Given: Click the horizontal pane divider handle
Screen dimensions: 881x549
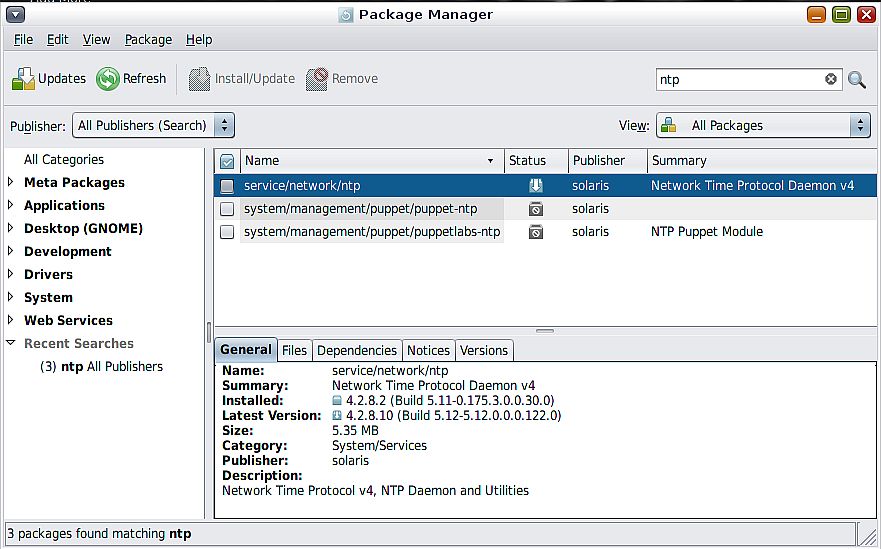Looking at the screenshot, I should (545, 331).
